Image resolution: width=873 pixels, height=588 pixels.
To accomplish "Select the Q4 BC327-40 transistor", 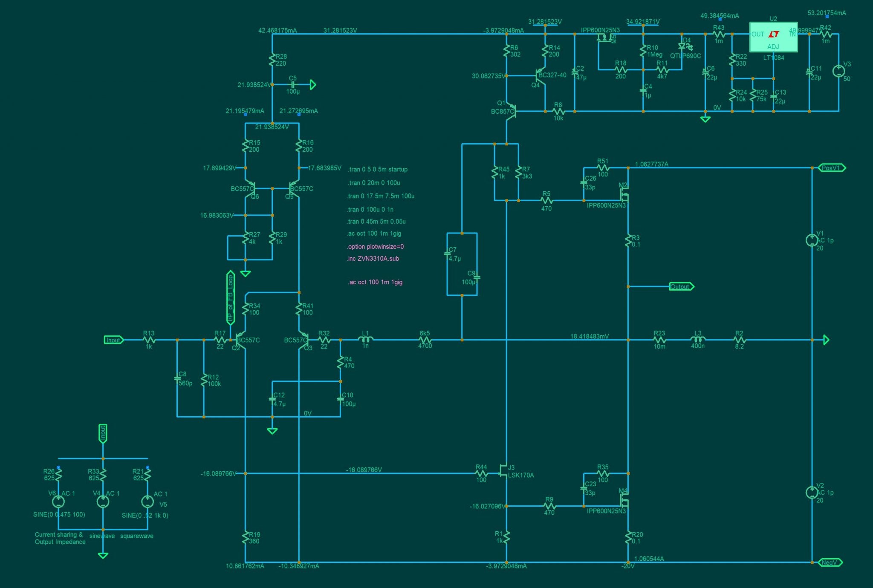I will click(x=541, y=76).
